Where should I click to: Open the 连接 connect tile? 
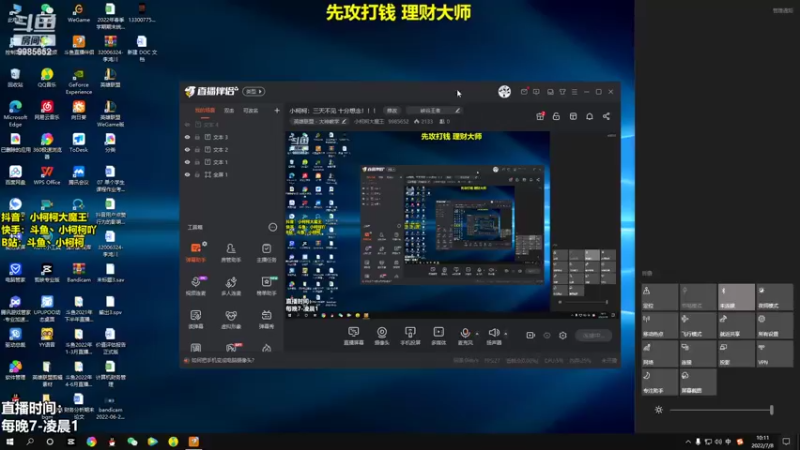[697, 354]
